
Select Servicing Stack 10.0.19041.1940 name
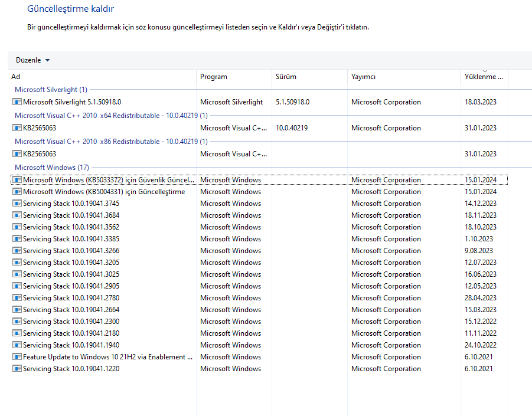(x=71, y=345)
